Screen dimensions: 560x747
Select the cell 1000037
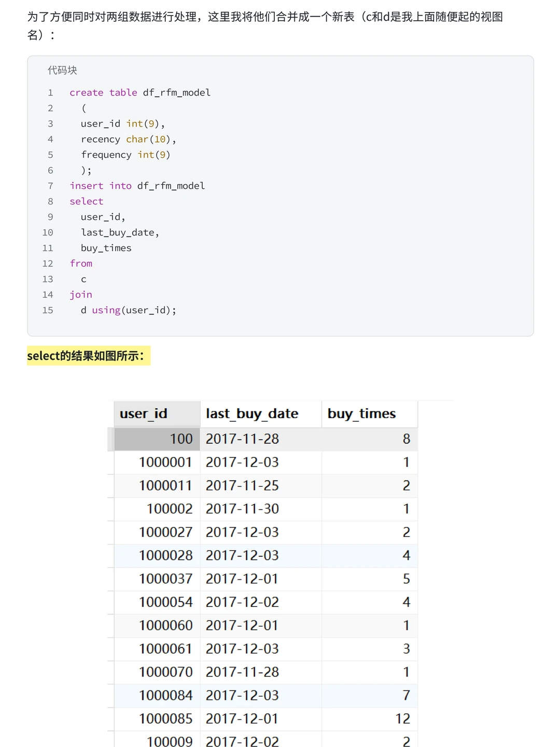coord(157,579)
